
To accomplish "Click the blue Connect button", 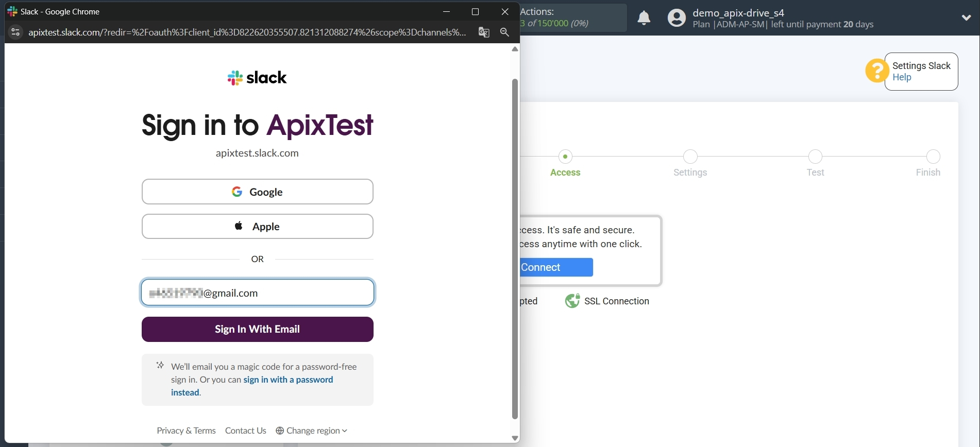I will click(556, 267).
